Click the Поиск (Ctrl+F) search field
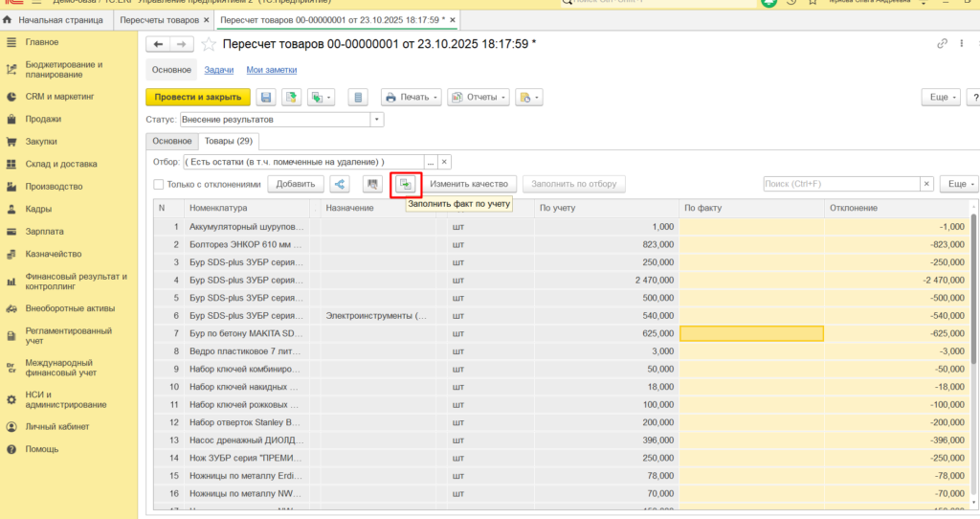 point(841,184)
